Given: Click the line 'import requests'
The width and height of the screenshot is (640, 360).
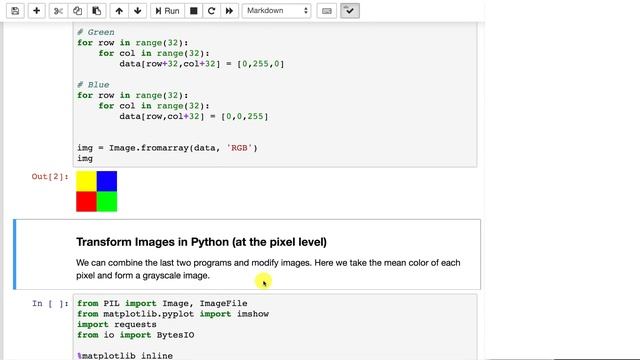Looking at the screenshot, I should click(x=117, y=324).
